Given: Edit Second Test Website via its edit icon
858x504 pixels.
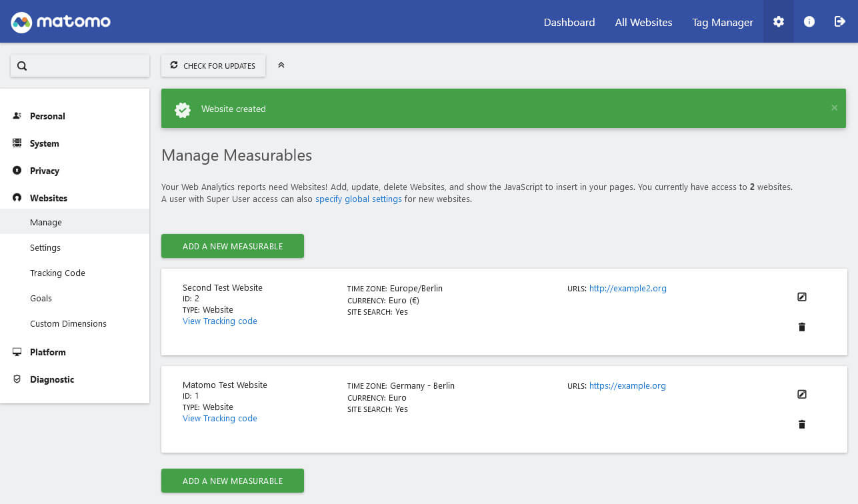Looking at the screenshot, I should [801, 297].
